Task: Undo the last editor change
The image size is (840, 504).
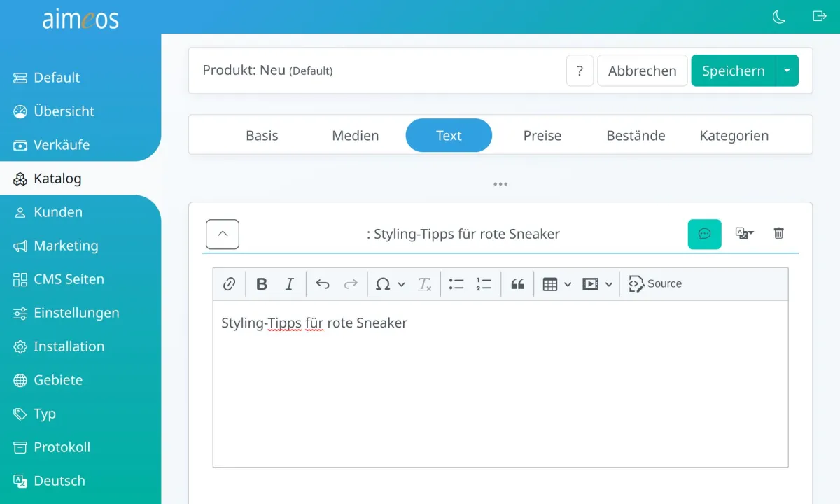Action: (x=323, y=283)
